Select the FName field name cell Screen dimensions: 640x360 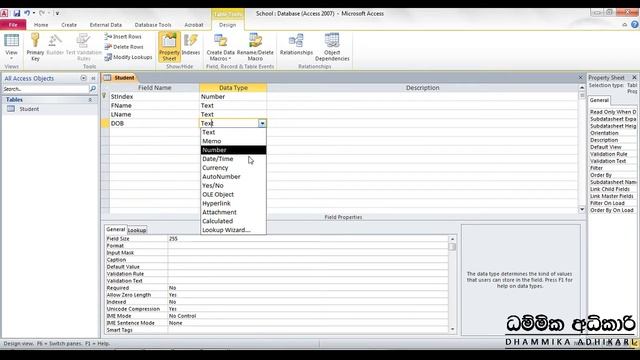tap(154, 106)
